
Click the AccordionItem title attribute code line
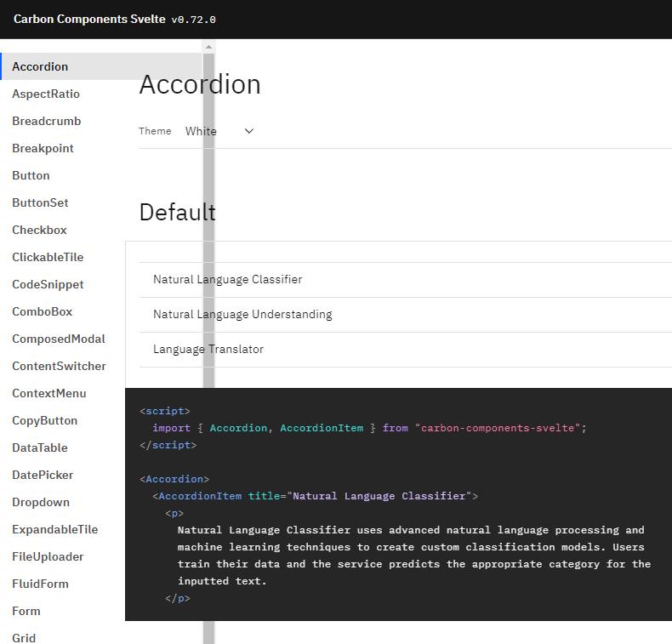pyautogui.click(x=315, y=496)
